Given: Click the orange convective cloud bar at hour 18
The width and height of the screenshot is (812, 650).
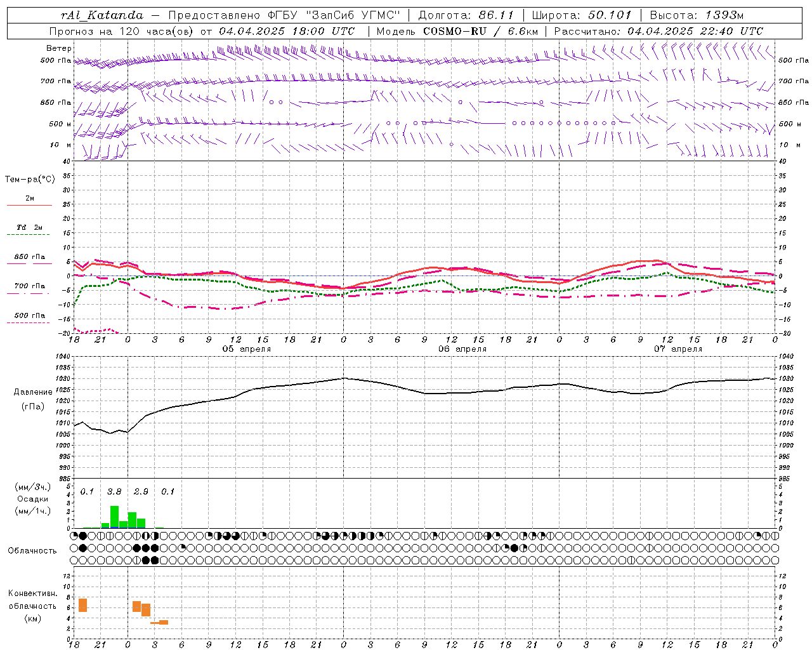Looking at the screenshot, I should [x=82, y=605].
